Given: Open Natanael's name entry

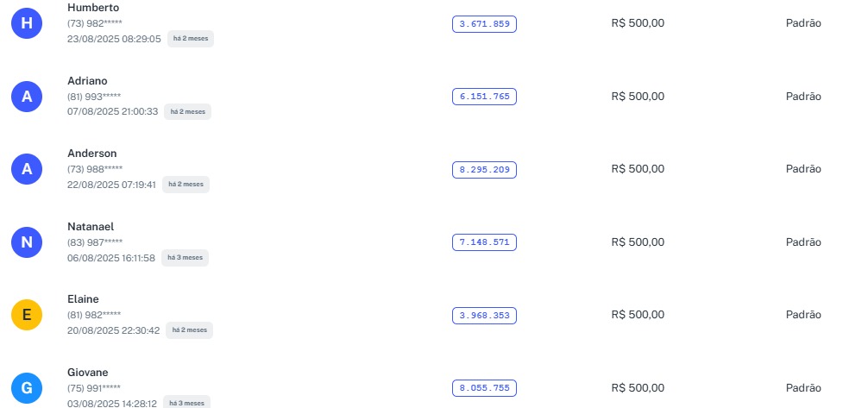Looking at the screenshot, I should 91,226.
